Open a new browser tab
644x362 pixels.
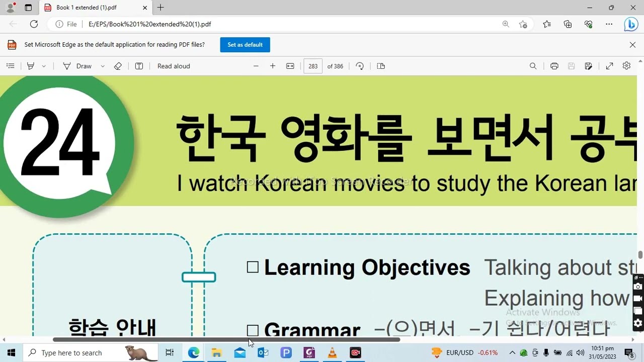pos(160,8)
